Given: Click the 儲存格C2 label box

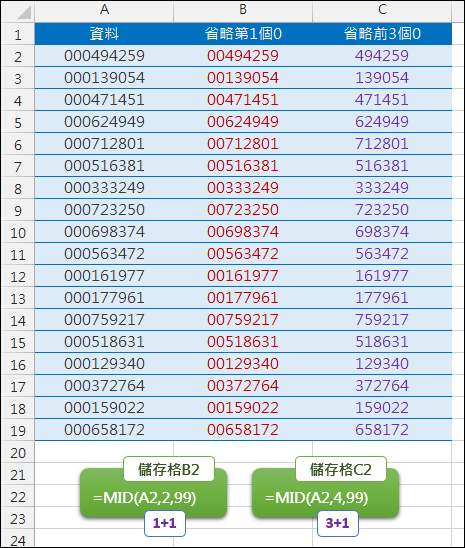Looking at the screenshot, I should pos(341,469).
